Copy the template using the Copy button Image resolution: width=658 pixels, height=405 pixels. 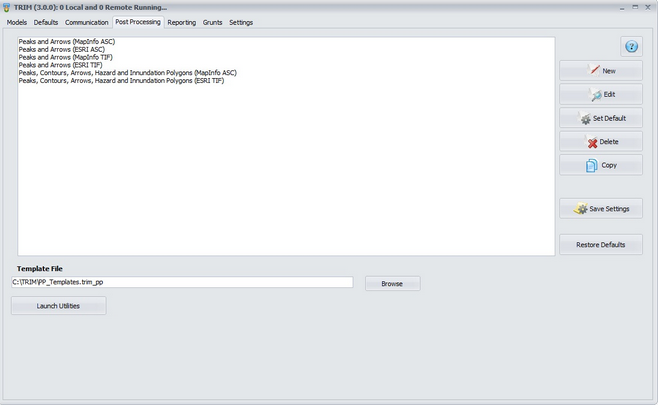[601, 165]
